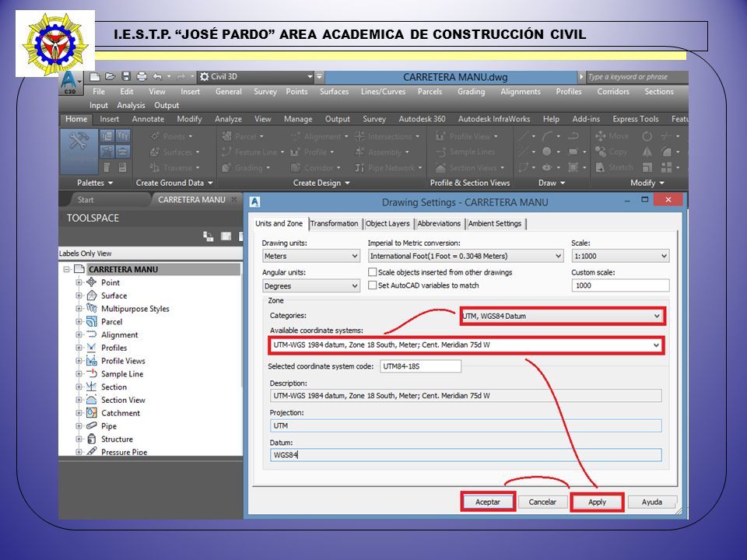This screenshot has width=747, height=560.
Task: Open the Civil 3D workspace selector dropdown
Action: pyautogui.click(x=256, y=77)
